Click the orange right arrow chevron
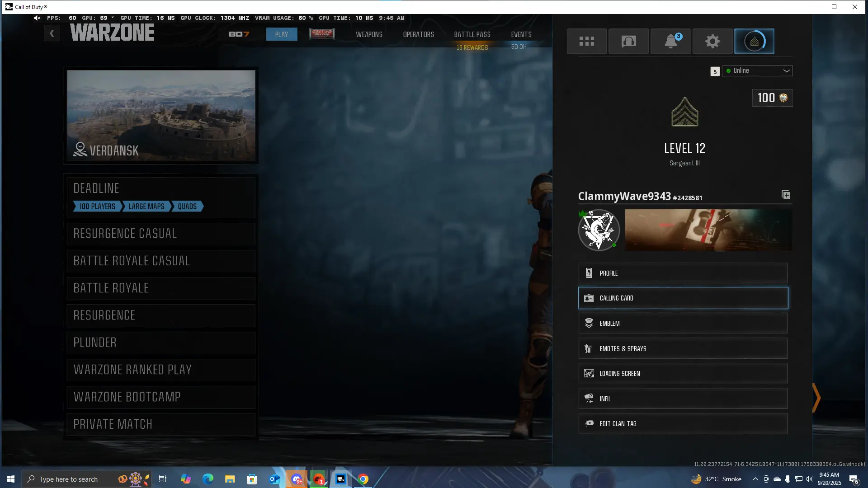Screen dimensions: 868x488 [816, 398]
